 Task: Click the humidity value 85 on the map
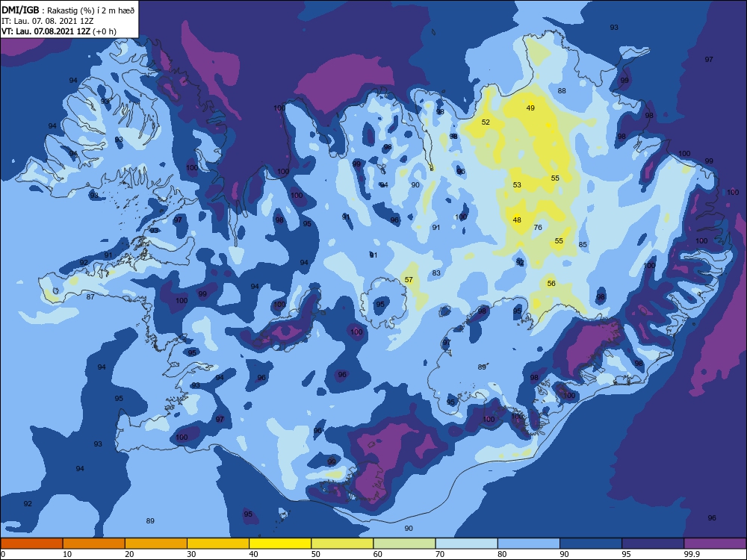pyautogui.click(x=583, y=245)
